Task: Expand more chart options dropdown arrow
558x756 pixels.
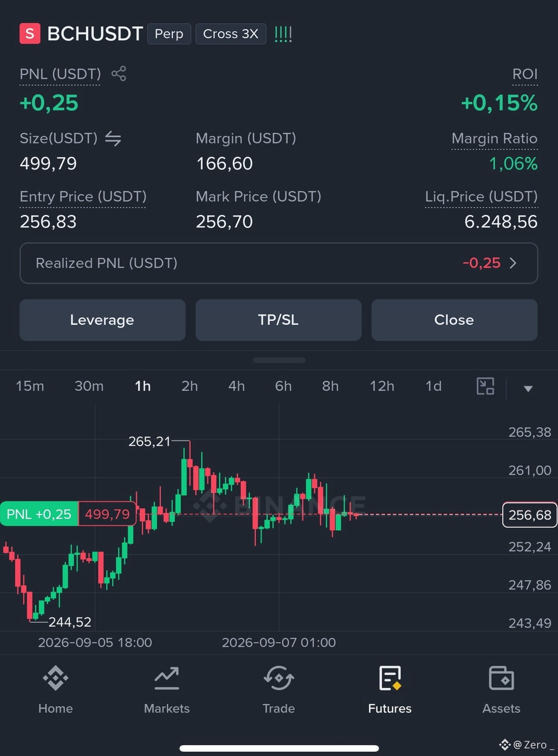Action: coord(528,389)
